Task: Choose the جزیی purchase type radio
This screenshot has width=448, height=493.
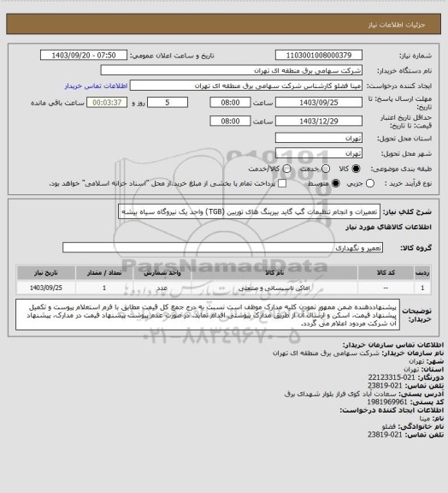Action: coord(370,183)
